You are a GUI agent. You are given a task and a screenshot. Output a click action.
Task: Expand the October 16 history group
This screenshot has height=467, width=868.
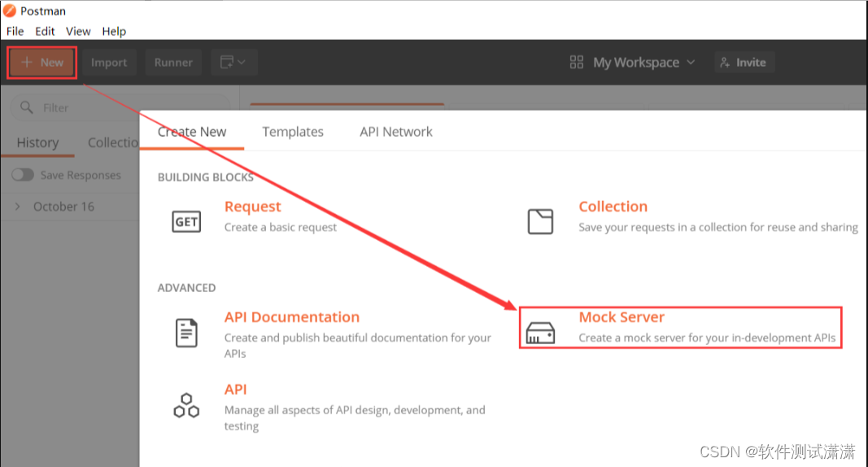pyautogui.click(x=63, y=207)
